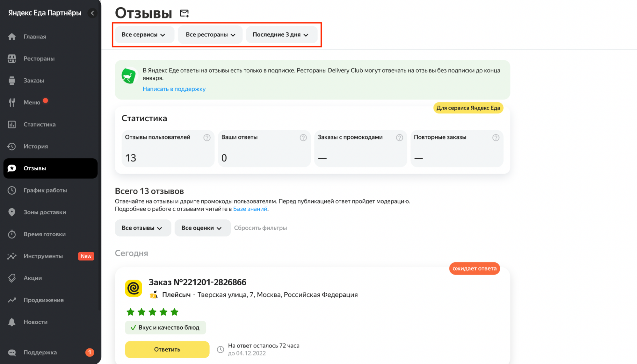Click the Вкус и качество блюд tag

click(165, 328)
